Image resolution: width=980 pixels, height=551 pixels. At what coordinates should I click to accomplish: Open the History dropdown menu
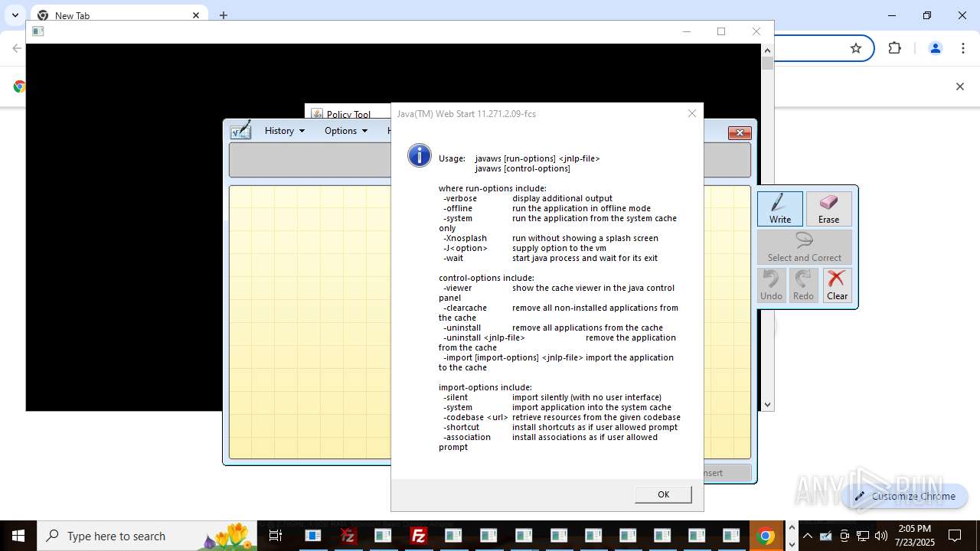(285, 131)
